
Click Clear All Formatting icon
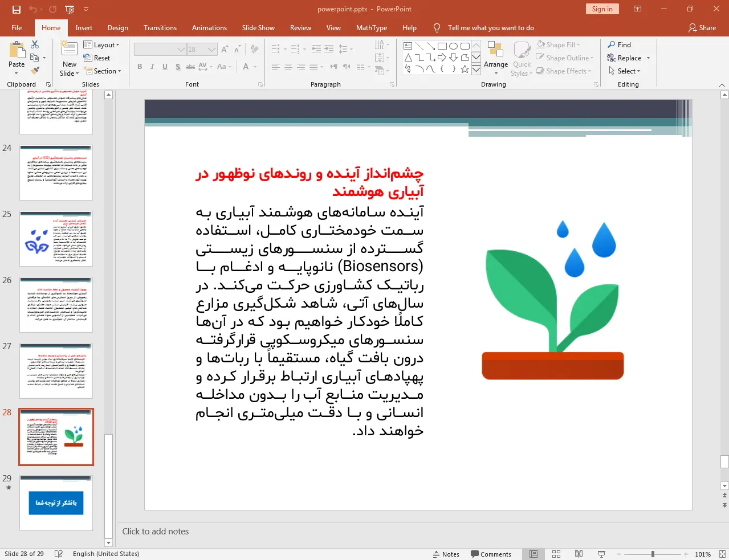[x=254, y=50]
